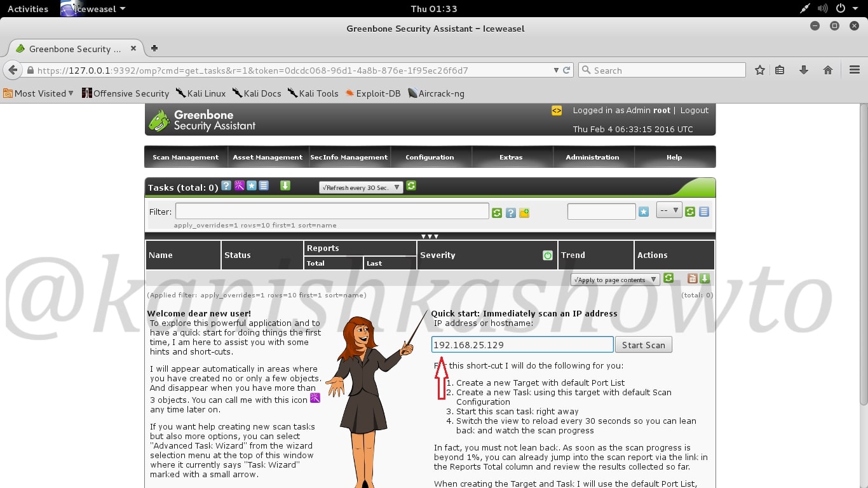Image resolution: width=868 pixels, height=488 pixels.
Task: Open the filters list icon at right of filter row
Action: 703,212
